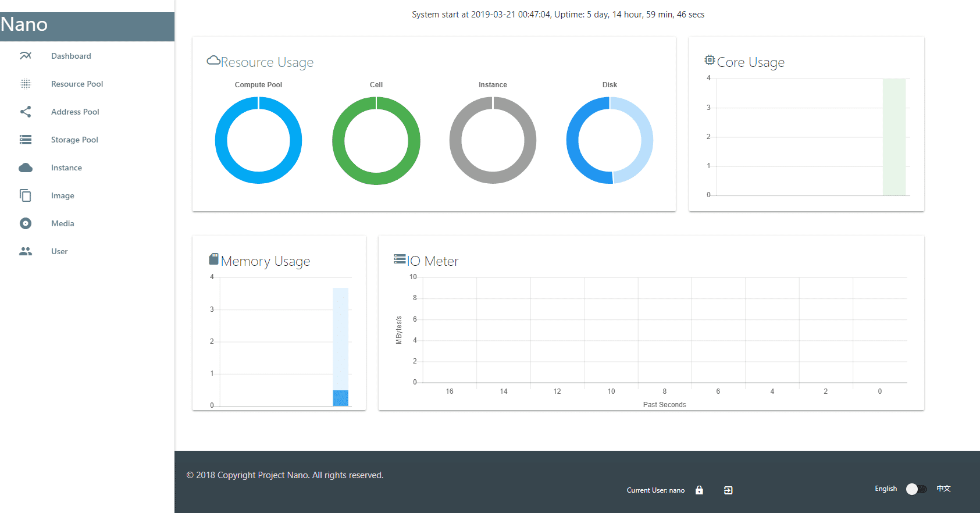The height and width of the screenshot is (513, 980).
Task: Click the User people icon
Action: 26,251
